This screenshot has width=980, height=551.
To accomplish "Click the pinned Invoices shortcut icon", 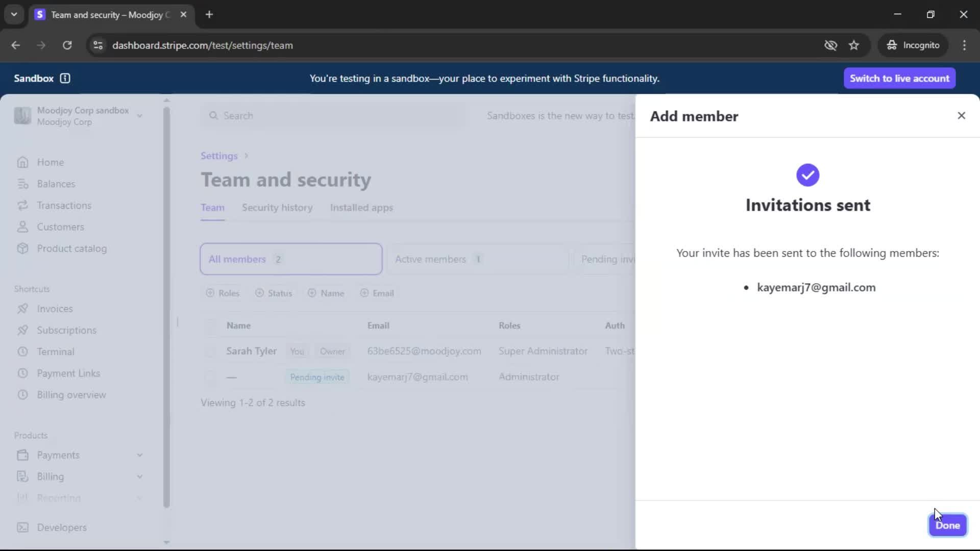I will tap(22, 309).
